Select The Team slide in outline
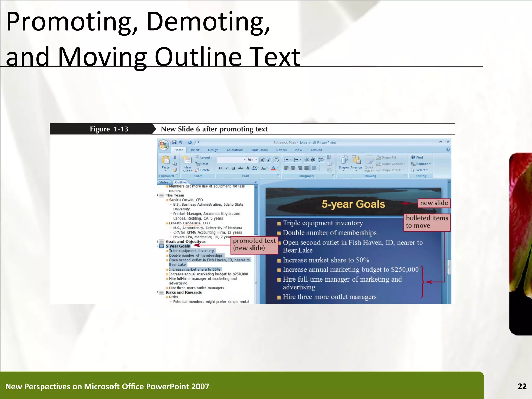532x399 pixels. click(175, 195)
